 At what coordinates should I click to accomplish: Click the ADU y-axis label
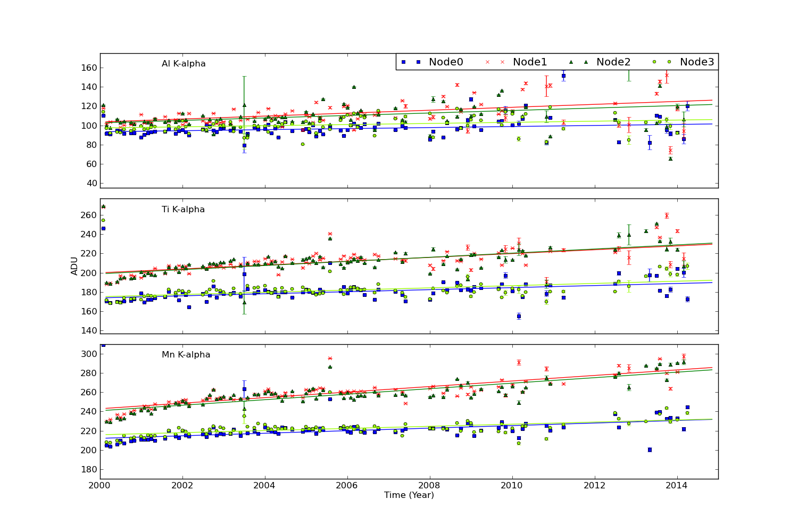(x=74, y=266)
